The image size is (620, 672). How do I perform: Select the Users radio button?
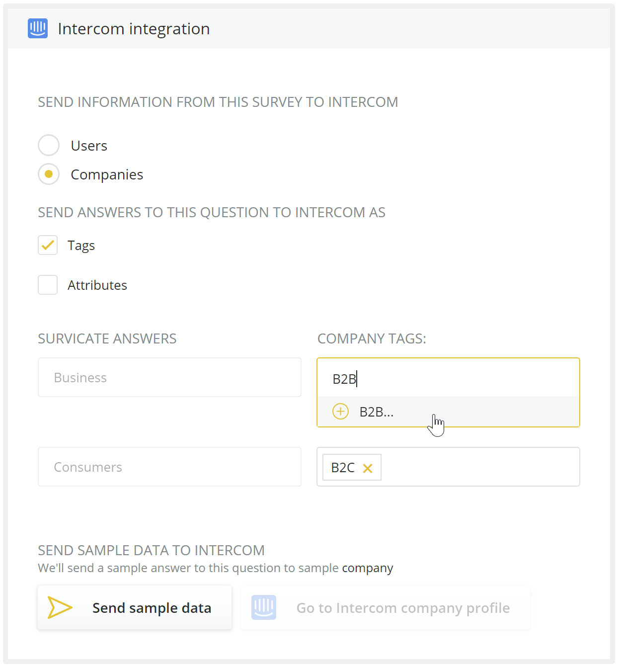click(49, 145)
